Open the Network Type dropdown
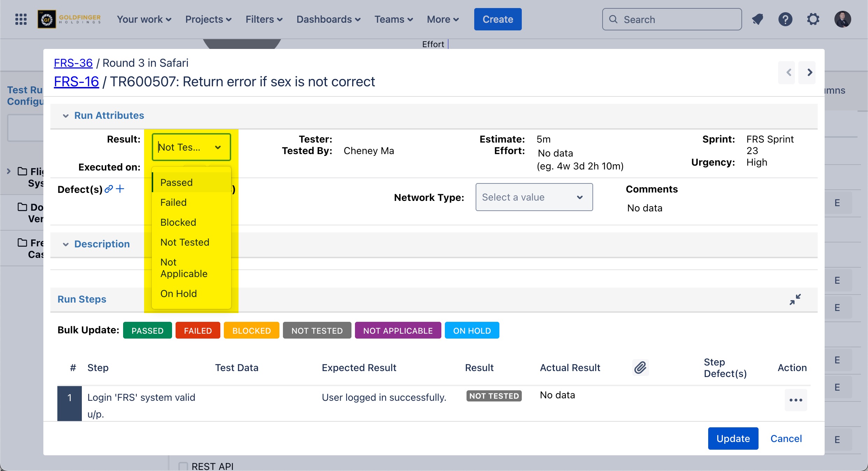868x471 pixels. 534,197
